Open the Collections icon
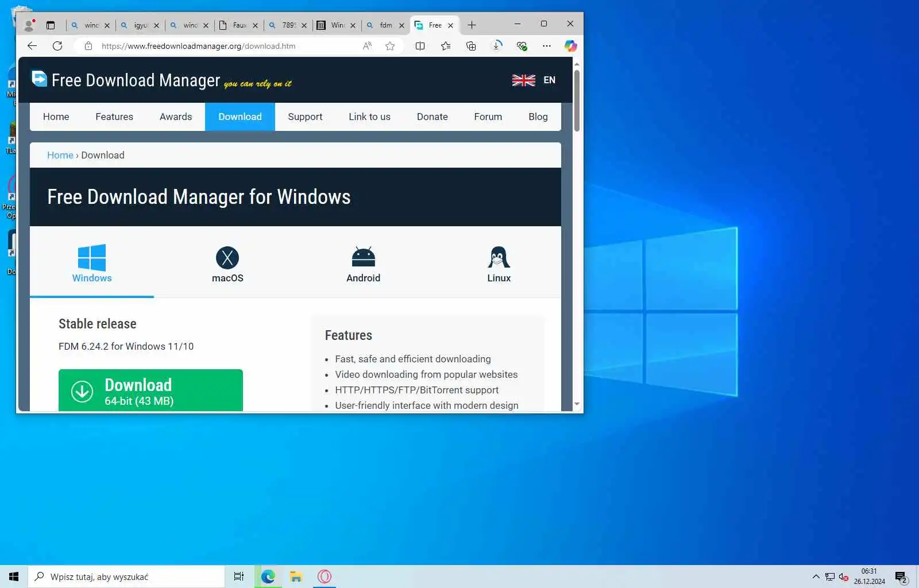This screenshot has height=588, width=919. coord(471,46)
